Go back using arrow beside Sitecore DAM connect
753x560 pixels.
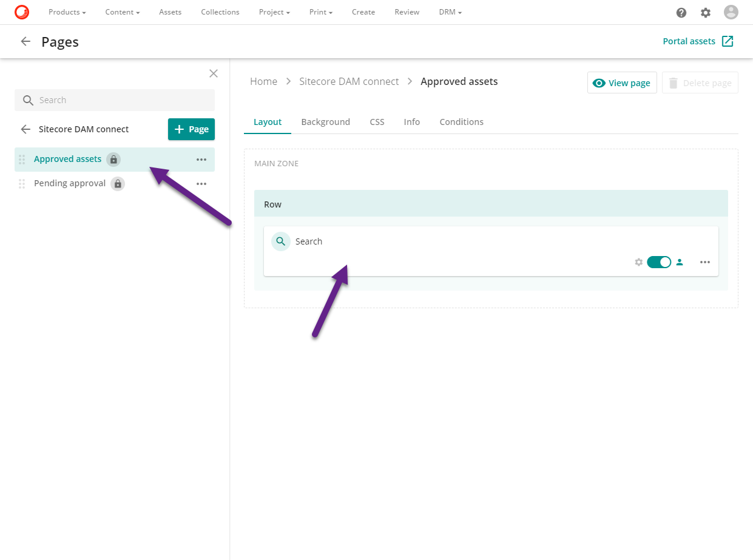click(x=25, y=129)
